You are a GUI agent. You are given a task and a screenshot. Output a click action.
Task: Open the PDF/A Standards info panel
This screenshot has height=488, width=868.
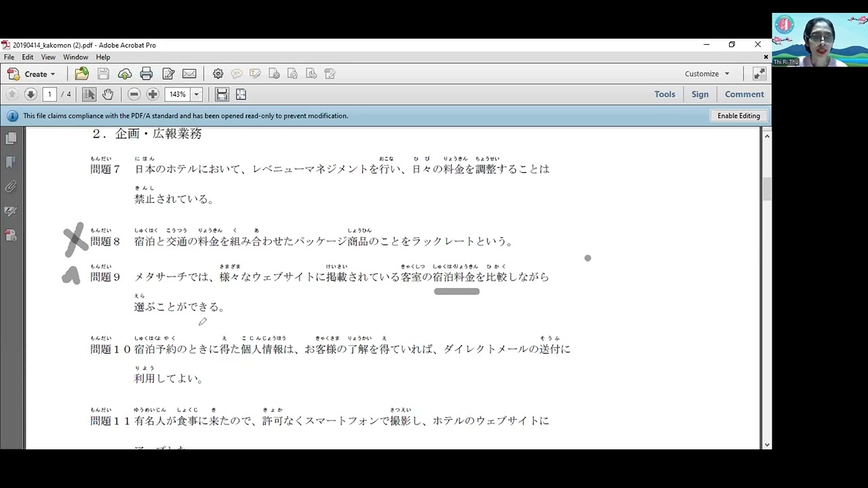click(10, 236)
